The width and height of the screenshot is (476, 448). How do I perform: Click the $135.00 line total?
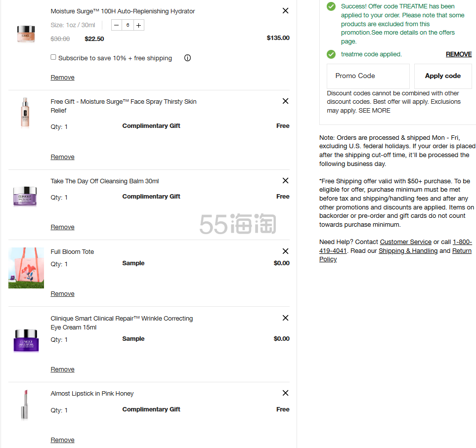278,38
